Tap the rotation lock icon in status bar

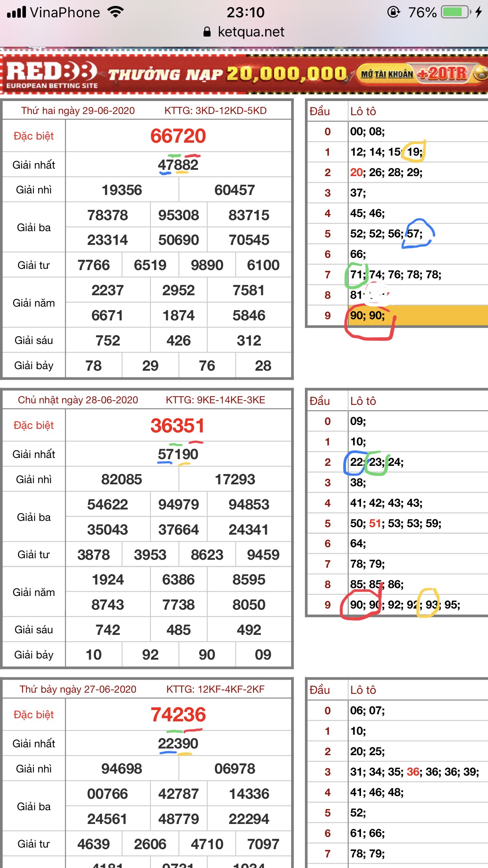pos(393,12)
